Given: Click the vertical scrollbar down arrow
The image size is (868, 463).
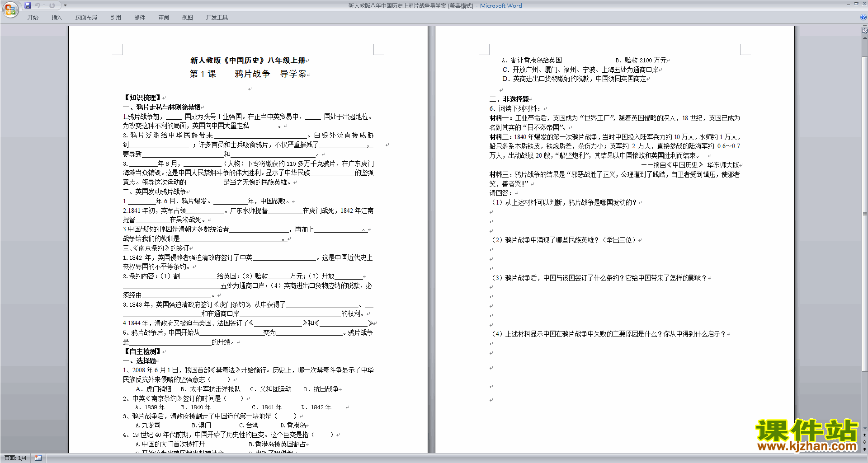Looking at the screenshot, I should (864, 428).
